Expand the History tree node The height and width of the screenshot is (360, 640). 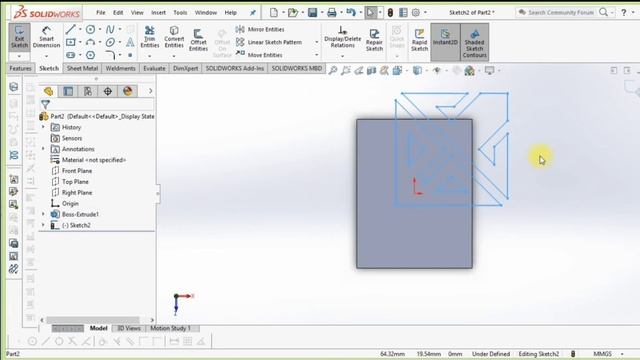pos(43,127)
